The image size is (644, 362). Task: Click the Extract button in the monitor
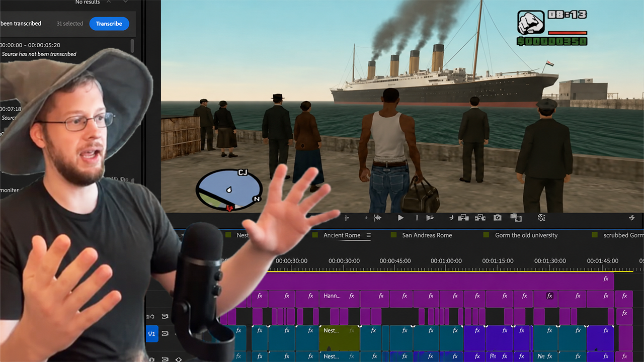click(x=480, y=218)
